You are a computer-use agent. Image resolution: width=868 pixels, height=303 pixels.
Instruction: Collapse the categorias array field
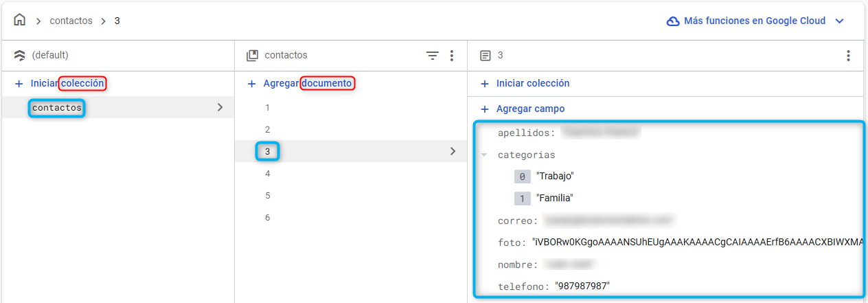484,155
